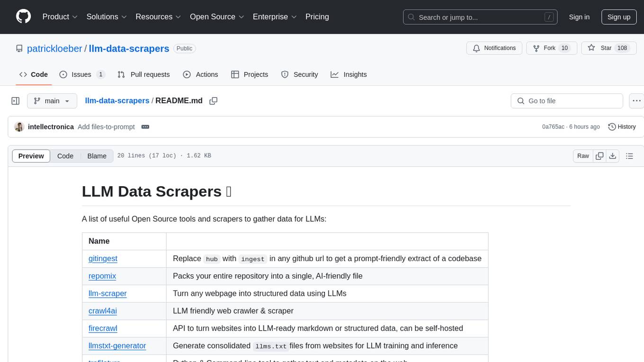This screenshot has height=362, width=644.
Task: Click the Star count 108
Action: 622,48
